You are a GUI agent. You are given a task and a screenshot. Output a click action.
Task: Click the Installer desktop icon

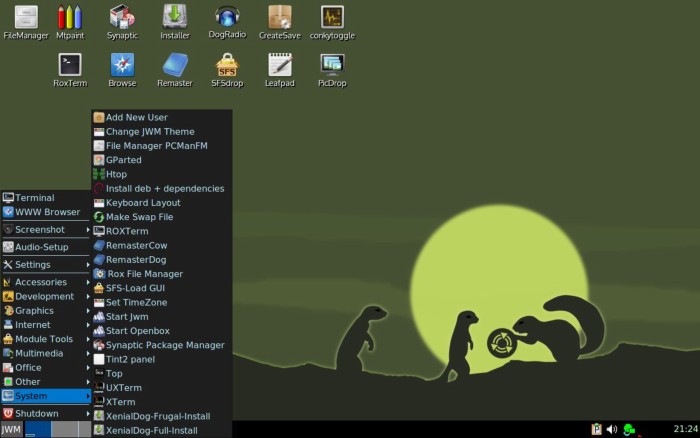tap(175, 22)
